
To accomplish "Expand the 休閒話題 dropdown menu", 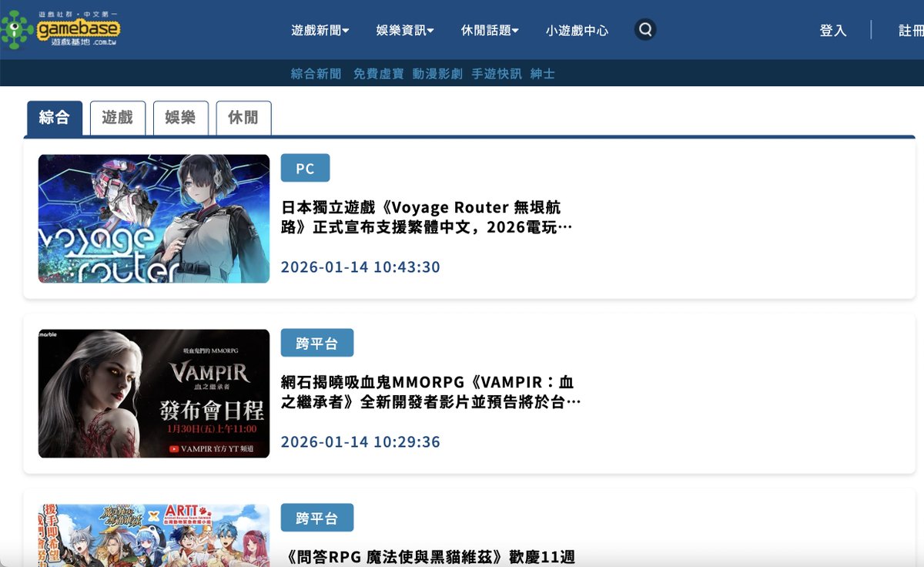I will 490,30.
